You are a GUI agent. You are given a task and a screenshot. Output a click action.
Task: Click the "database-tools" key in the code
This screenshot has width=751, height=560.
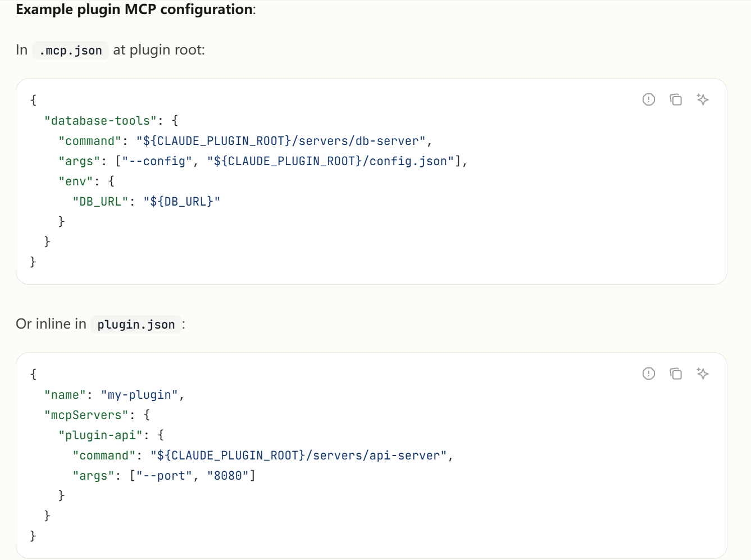coord(101,121)
